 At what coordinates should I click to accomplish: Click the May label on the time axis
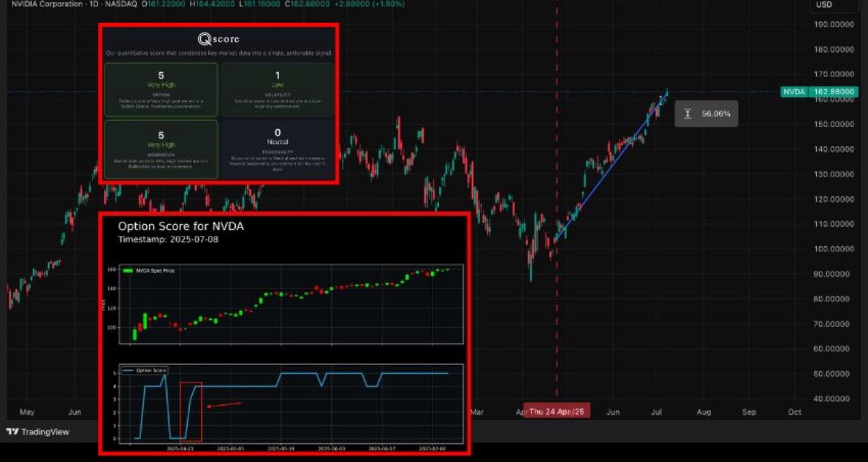click(27, 412)
